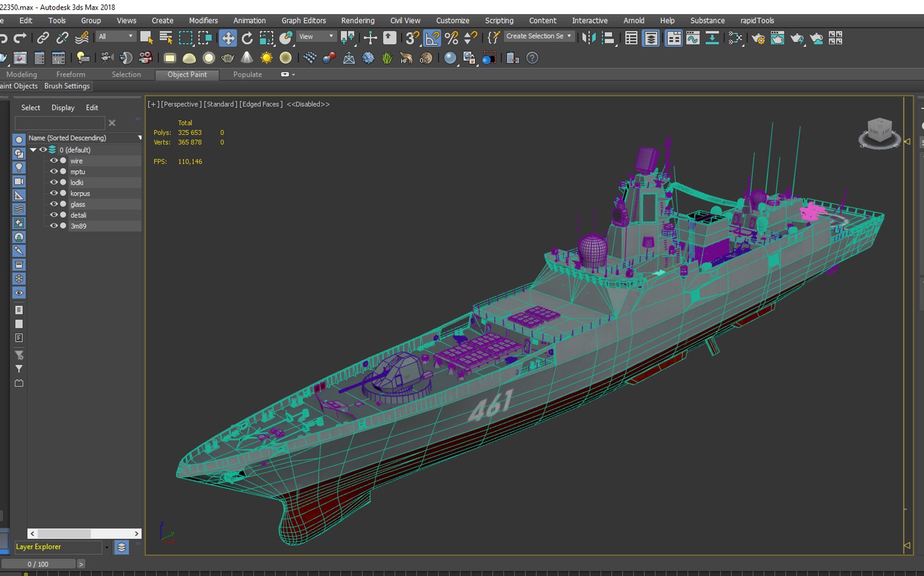924x576 pixels.
Task: Click the explorer horizontal scrollbar thumb
Action: [x=65, y=533]
